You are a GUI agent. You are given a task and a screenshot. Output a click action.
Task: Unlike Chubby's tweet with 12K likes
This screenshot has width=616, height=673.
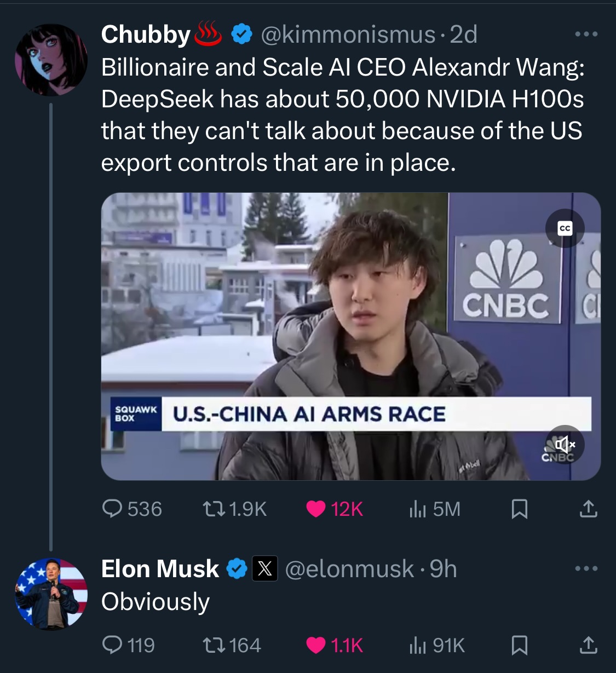(x=316, y=509)
